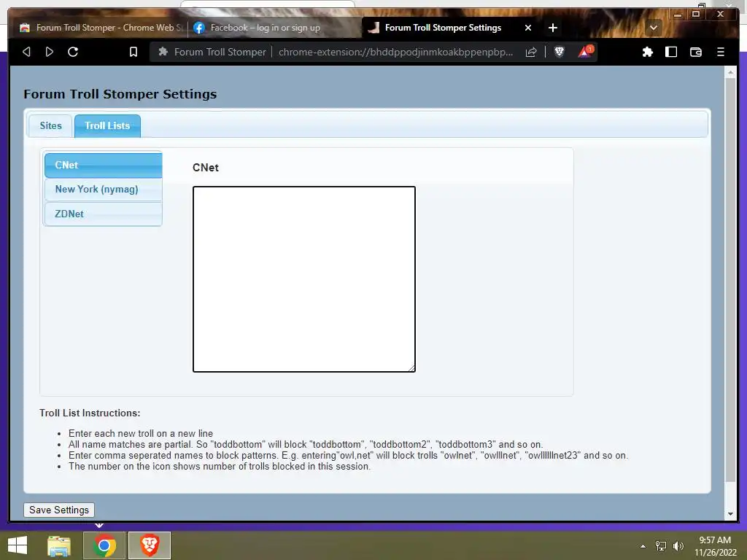Click the Troll List Instructions heading

(90, 413)
